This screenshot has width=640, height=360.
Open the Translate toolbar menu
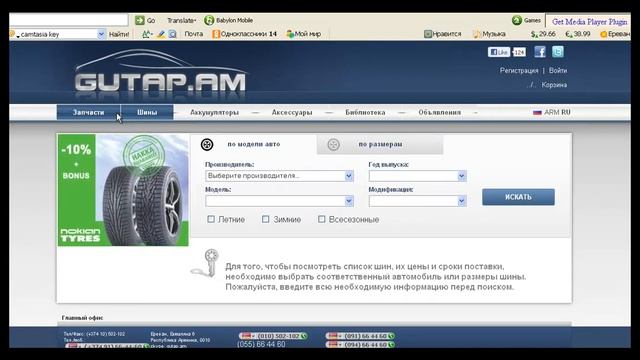182,20
